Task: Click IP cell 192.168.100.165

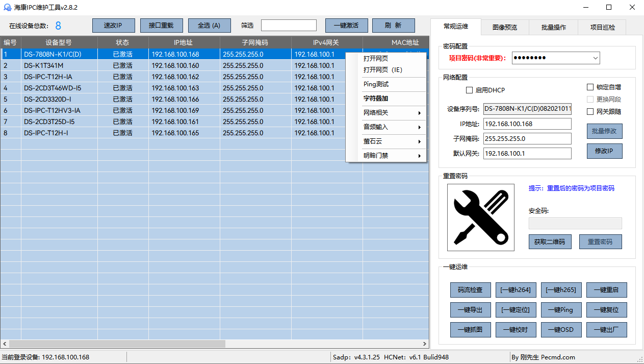Action: pyautogui.click(x=184, y=133)
